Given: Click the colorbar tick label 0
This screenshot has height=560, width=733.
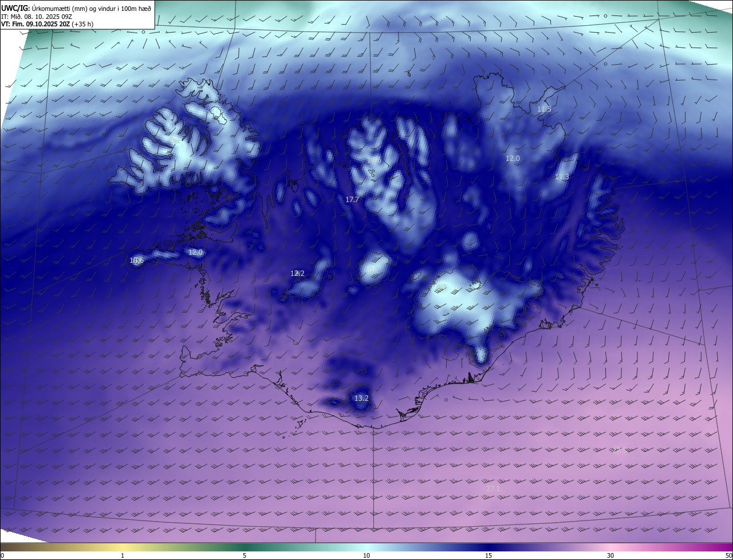Looking at the screenshot, I should click(2, 556).
